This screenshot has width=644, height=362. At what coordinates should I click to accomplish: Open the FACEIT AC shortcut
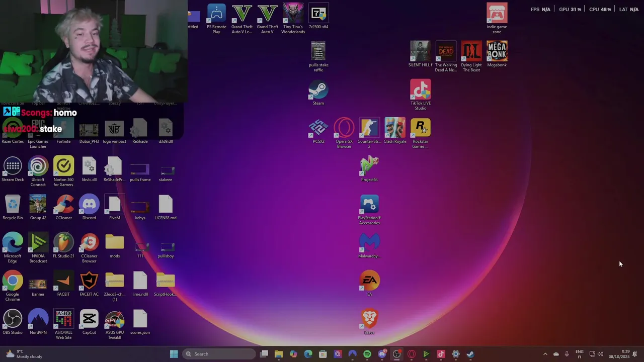click(89, 284)
